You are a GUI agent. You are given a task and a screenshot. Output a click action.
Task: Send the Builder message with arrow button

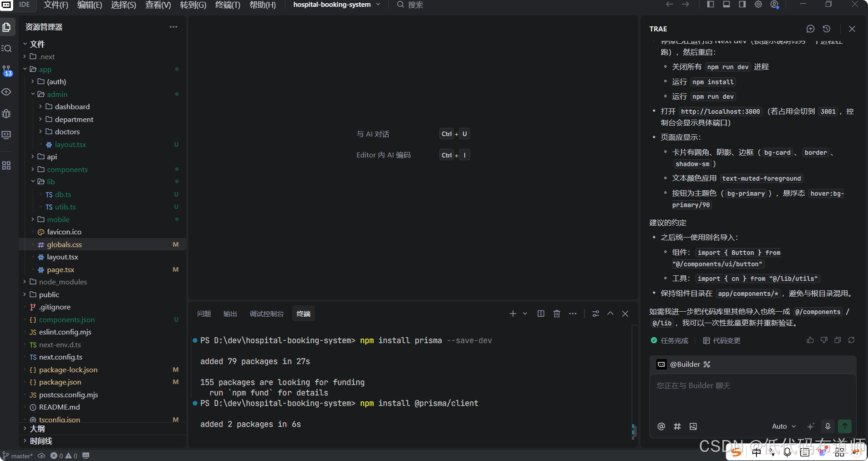click(x=845, y=426)
